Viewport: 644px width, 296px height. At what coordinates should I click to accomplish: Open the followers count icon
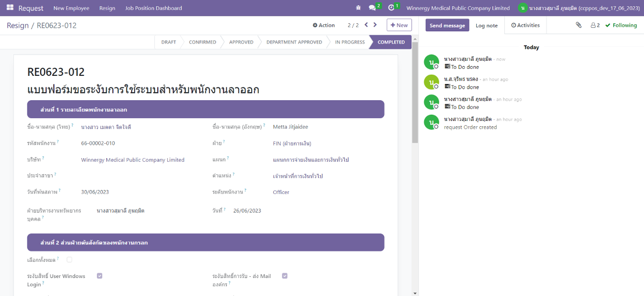tap(595, 25)
